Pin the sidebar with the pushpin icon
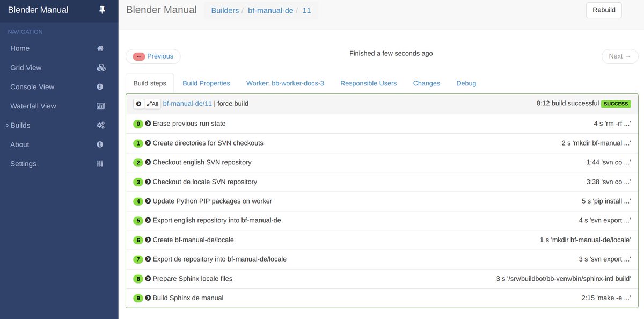644x319 pixels. tap(102, 10)
